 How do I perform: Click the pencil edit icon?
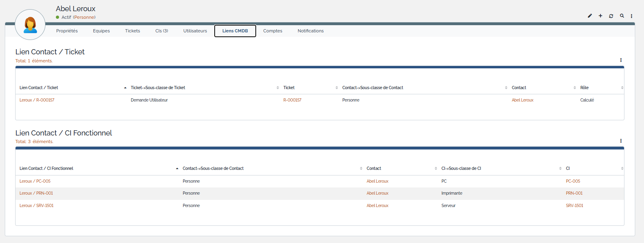coord(590,16)
